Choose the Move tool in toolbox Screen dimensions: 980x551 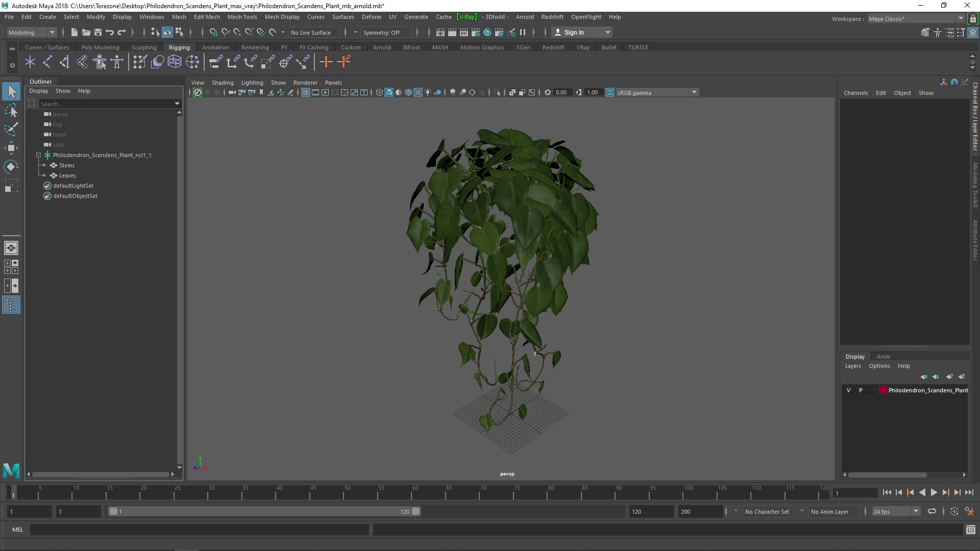click(11, 148)
